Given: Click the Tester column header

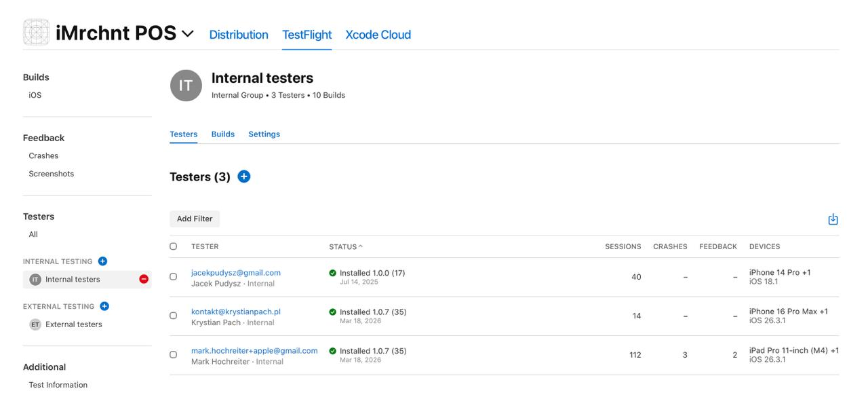Looking at the screenshot, I should 205,246.
